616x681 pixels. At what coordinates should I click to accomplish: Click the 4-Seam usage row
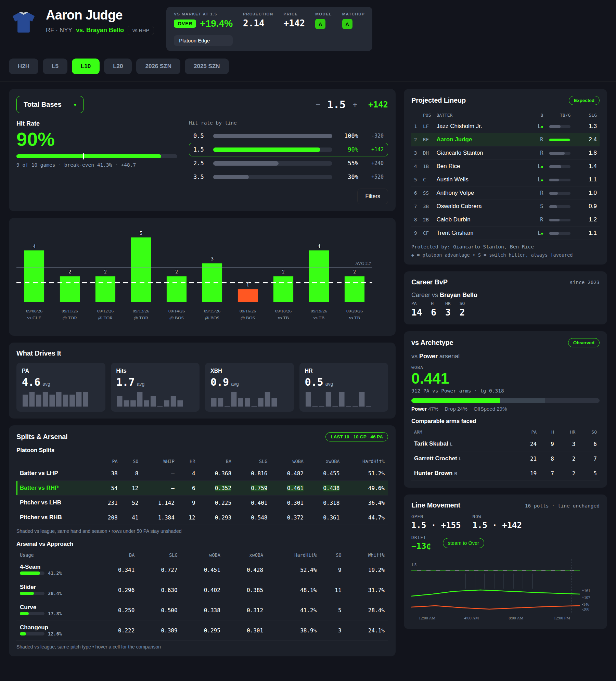click(x=202, y=570)
